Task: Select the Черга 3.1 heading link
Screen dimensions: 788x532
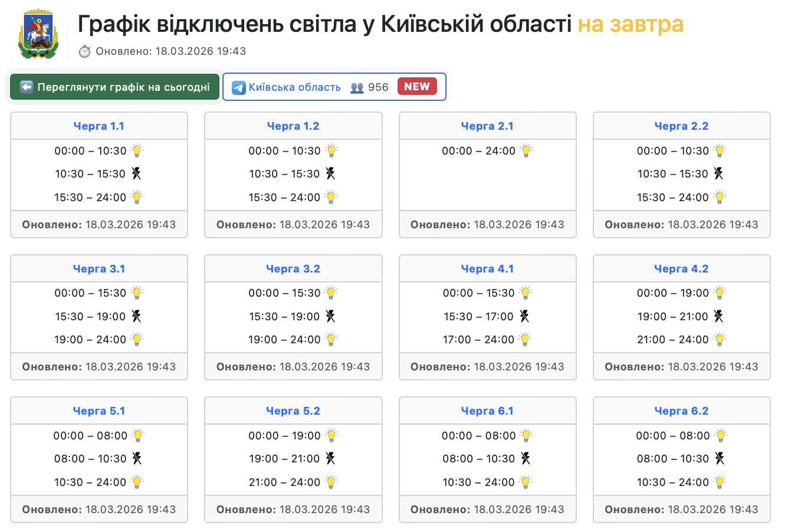Action: 99,269
